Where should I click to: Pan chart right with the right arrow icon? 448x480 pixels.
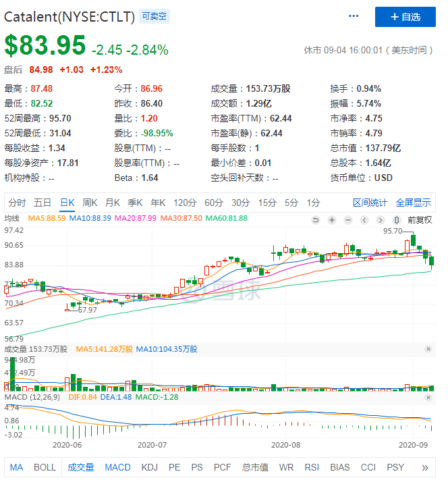(x=381, y=220)
